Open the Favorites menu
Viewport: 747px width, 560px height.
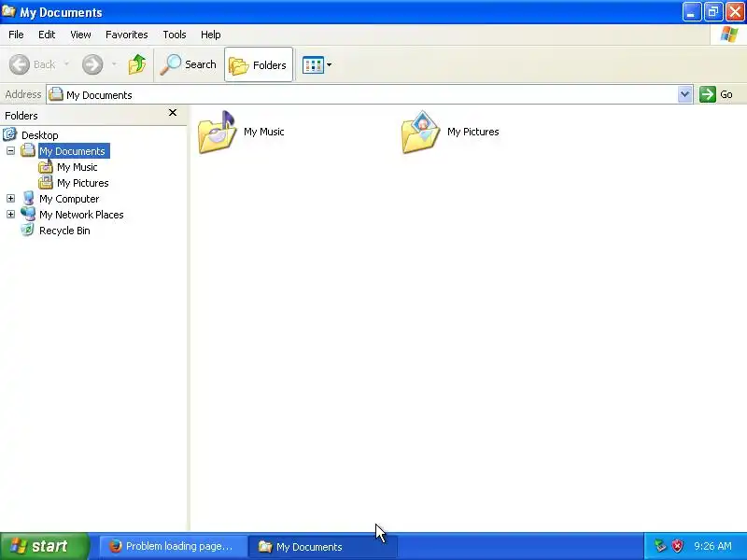127,35
